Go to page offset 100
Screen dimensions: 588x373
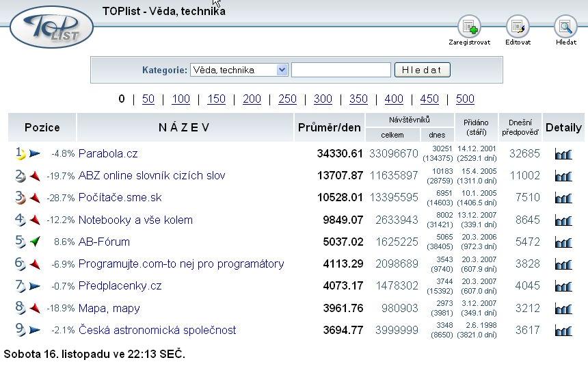click(x=181, y=99)
